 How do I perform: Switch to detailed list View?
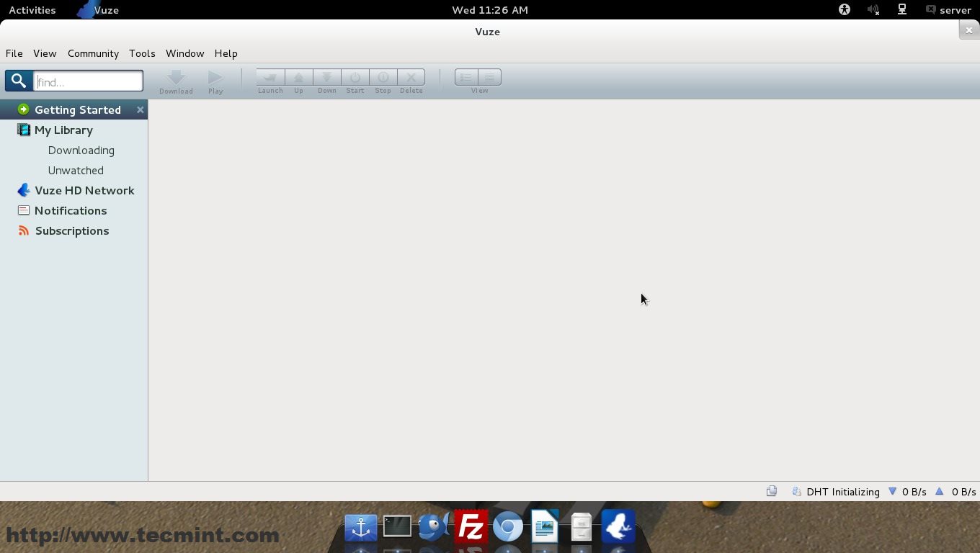(489, 77)
